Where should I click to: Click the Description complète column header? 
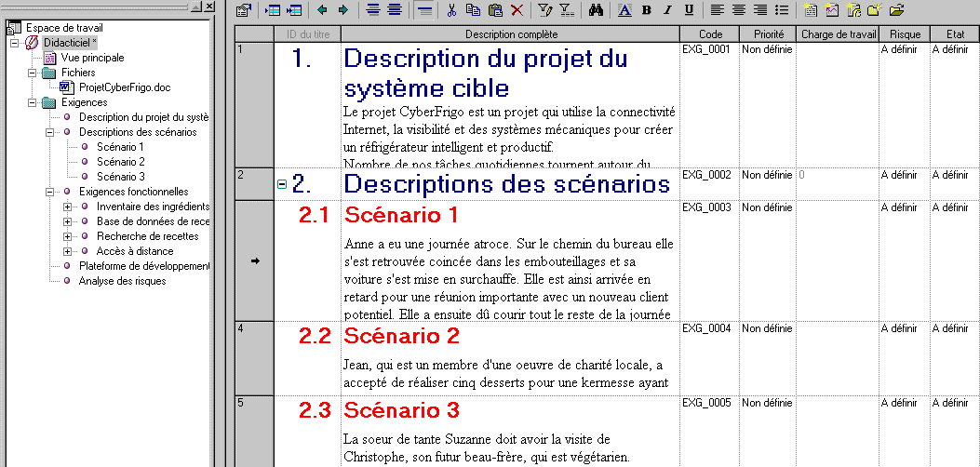click(x=511, y=34)
